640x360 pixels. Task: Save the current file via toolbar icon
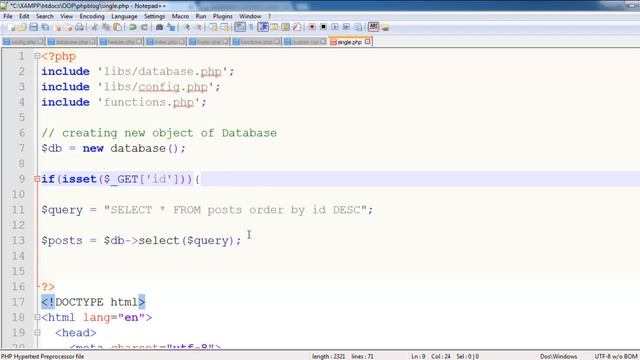(33, 27)
